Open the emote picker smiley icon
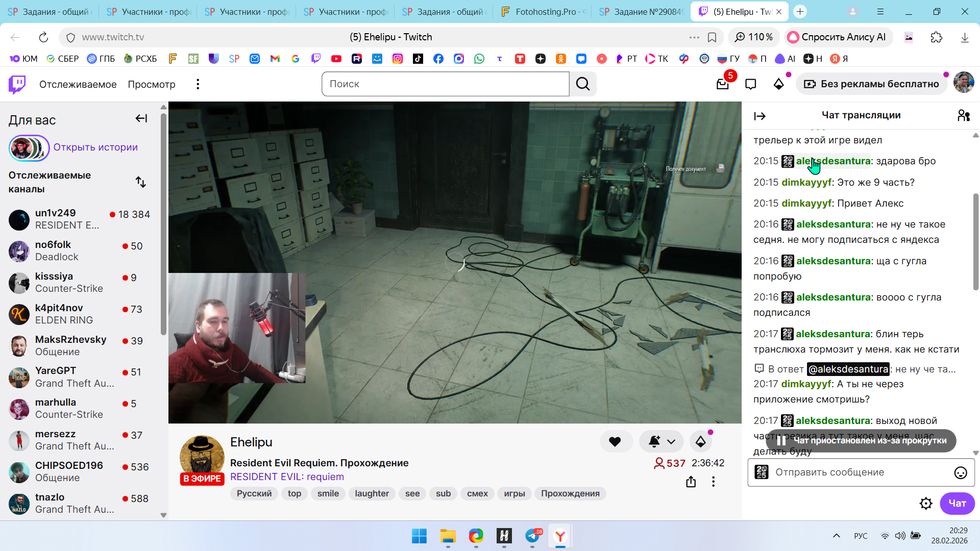Image resolution: width=980 pixels, height=551 pixels. [x=960, y=473]
